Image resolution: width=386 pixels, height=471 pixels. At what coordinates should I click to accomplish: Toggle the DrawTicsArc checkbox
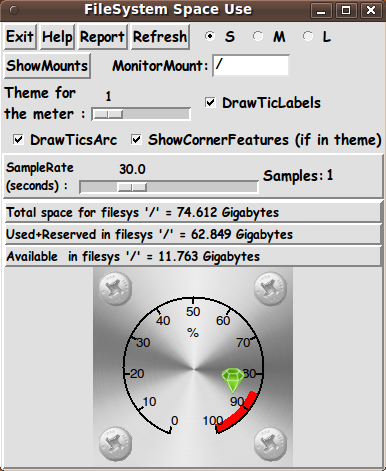18,139
